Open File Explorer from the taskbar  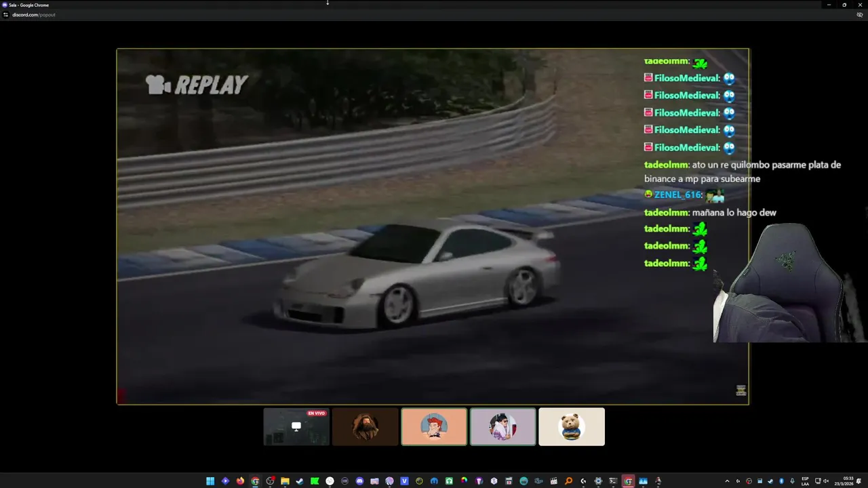pos(285,481)
